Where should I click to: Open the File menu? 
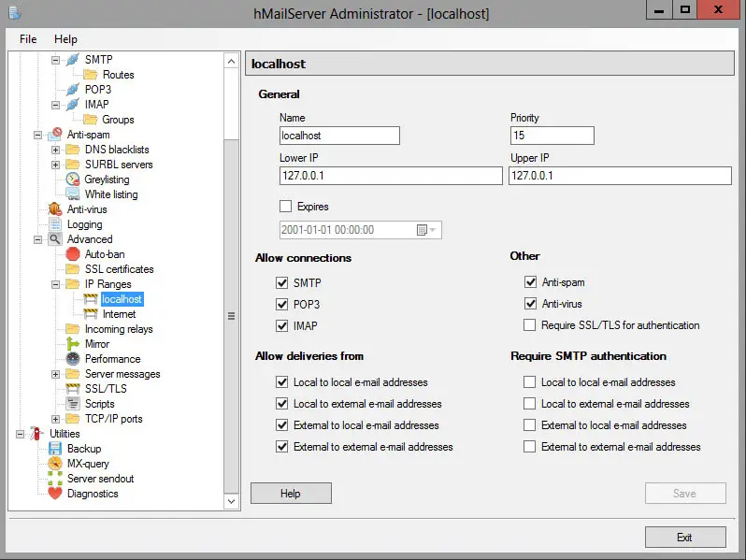coord(28,39)
